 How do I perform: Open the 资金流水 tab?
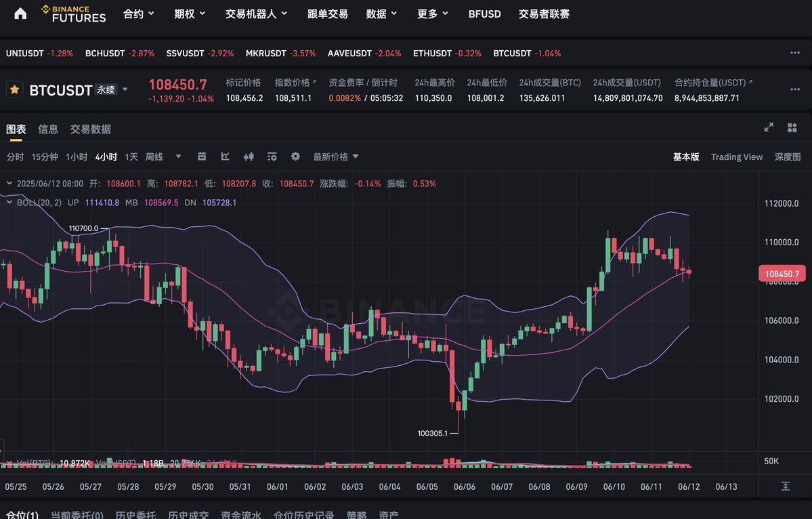pos(241,515)
